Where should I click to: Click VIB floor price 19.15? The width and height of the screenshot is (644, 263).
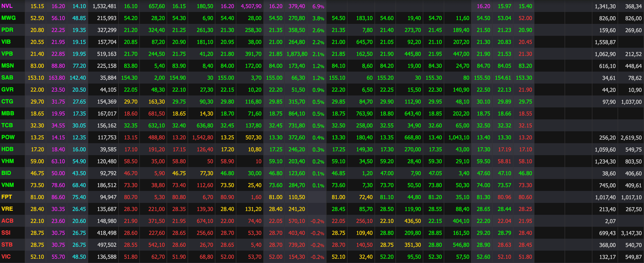tap(79, 42)
